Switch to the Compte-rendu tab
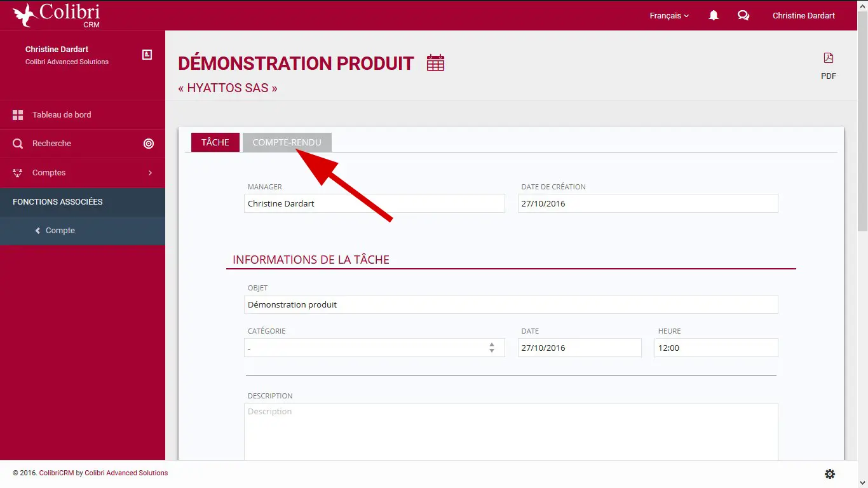This screenshot has width=868, height=488. pos(287,142)
